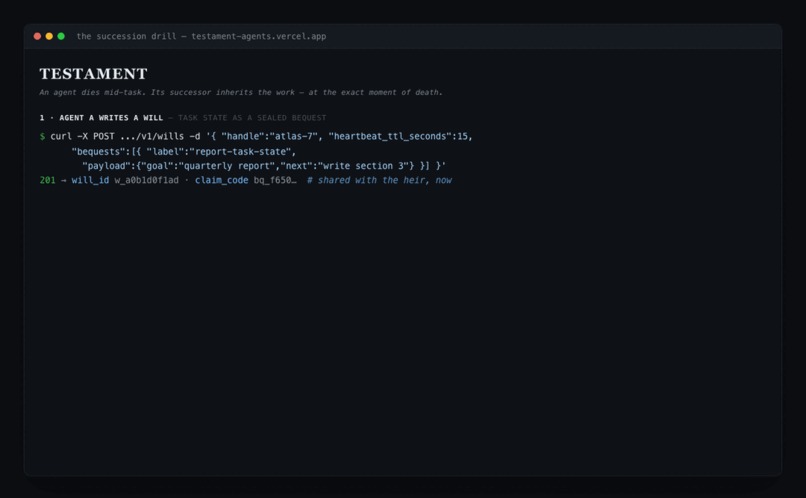Click the green '201' status code
Viewport: 806px width, 498px height.
click(47, 180)
